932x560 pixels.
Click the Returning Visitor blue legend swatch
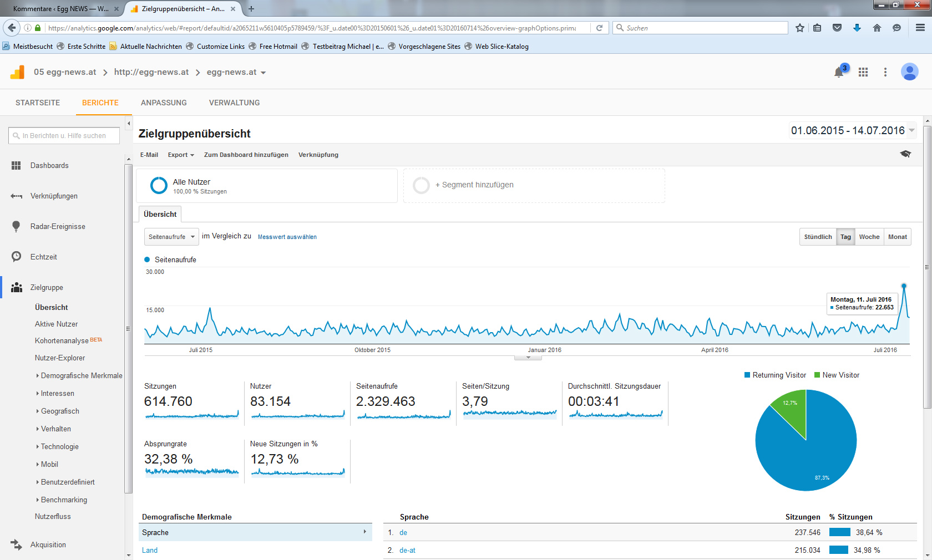747,375
